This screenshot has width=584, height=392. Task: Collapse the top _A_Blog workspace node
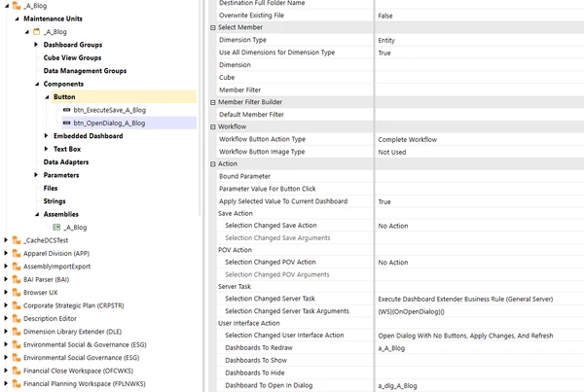coord(7,6)
